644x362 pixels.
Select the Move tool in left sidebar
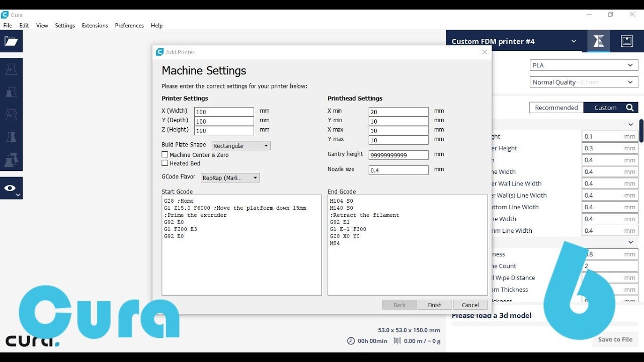tap(12, 69)
